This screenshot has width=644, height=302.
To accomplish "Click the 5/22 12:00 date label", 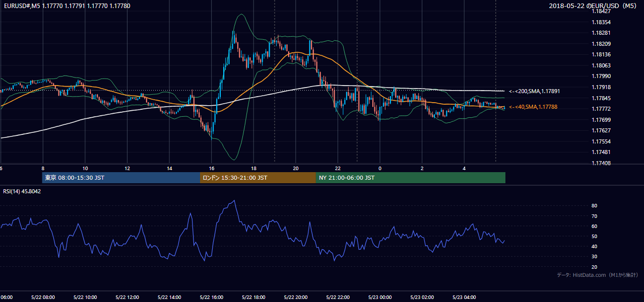I will point(127,297).
